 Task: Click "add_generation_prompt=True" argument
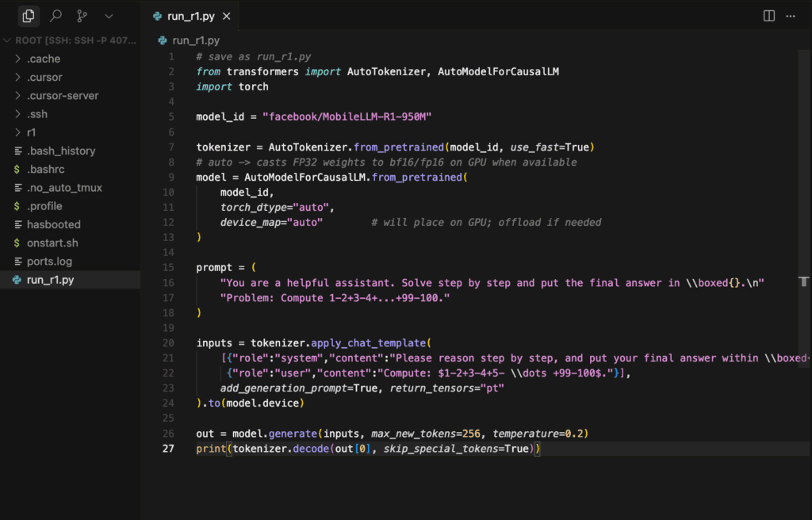pos(299,388)
